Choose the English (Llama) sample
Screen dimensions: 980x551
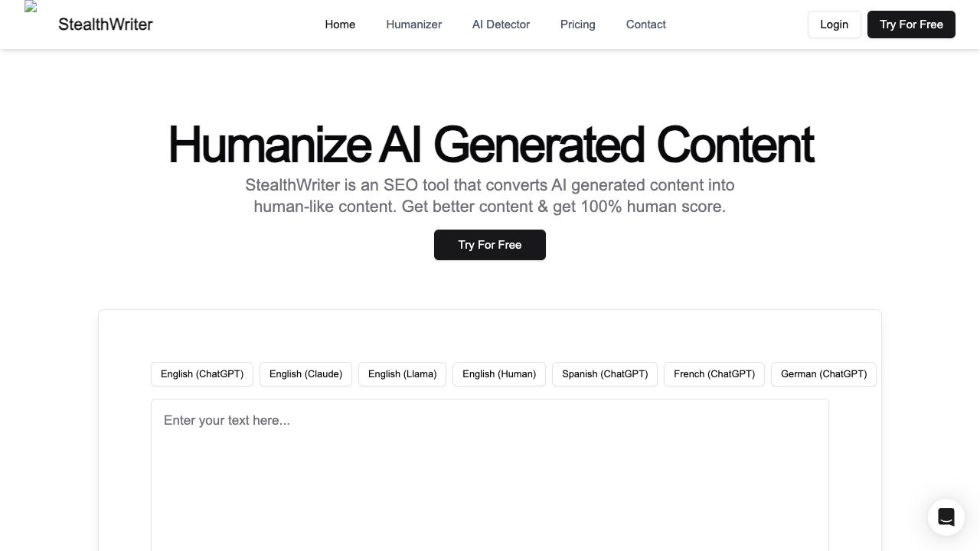coord(402,374)
